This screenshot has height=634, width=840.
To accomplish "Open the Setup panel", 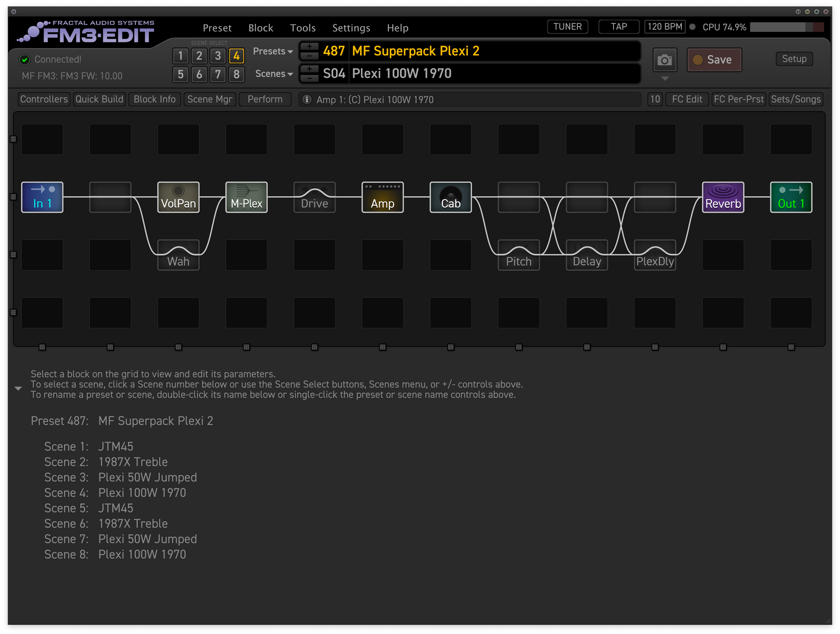I will [794, 59].
